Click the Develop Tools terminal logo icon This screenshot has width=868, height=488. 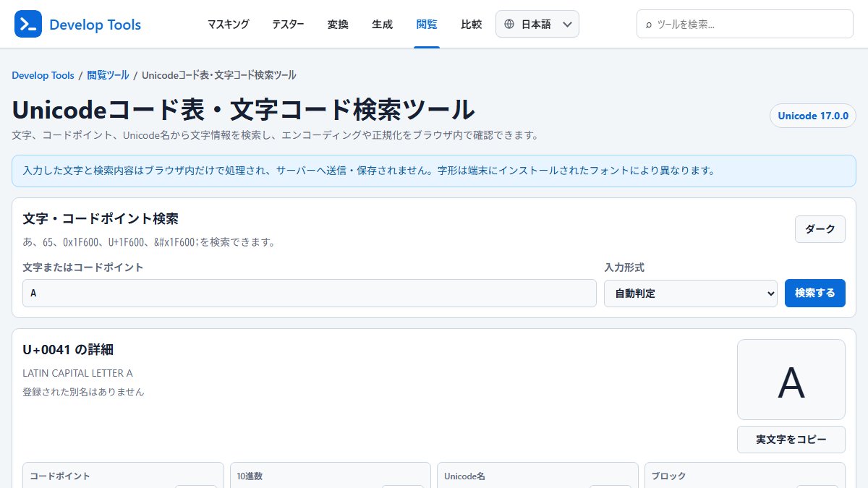point(28,25)
